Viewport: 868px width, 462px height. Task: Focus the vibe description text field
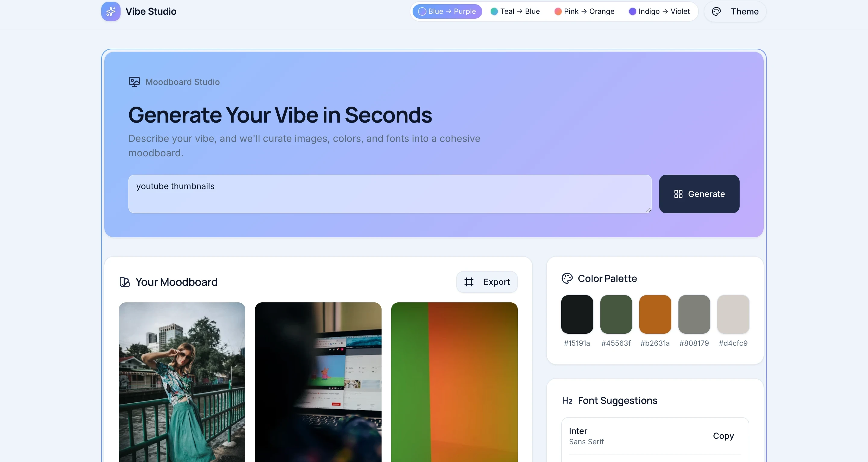pyautogui.click(x=390, y=194)
